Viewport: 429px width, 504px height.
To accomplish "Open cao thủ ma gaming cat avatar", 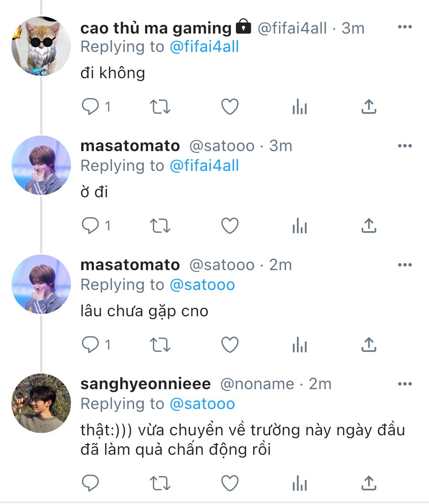I will (x=41, y=46).
